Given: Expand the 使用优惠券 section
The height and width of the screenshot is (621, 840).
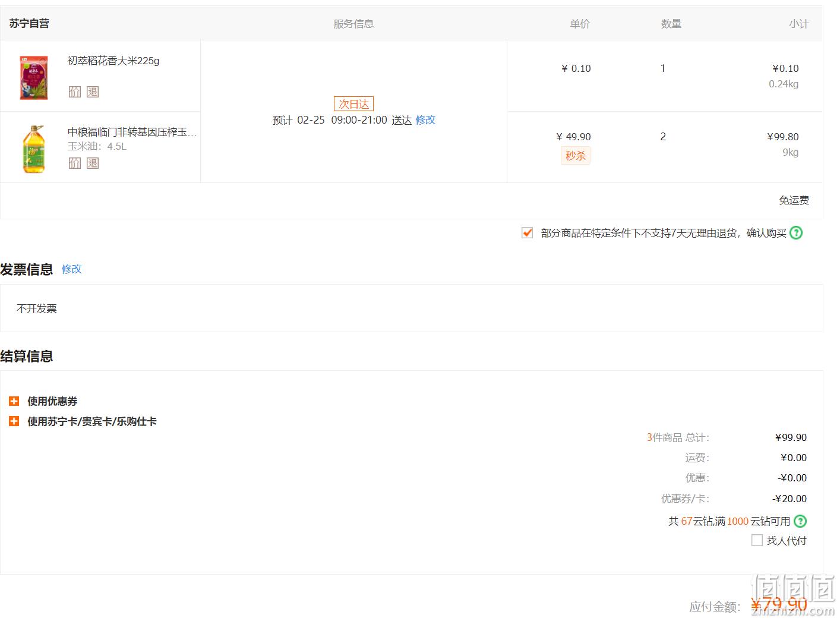Looking at the screenshot, I should (x=14, y=401).
